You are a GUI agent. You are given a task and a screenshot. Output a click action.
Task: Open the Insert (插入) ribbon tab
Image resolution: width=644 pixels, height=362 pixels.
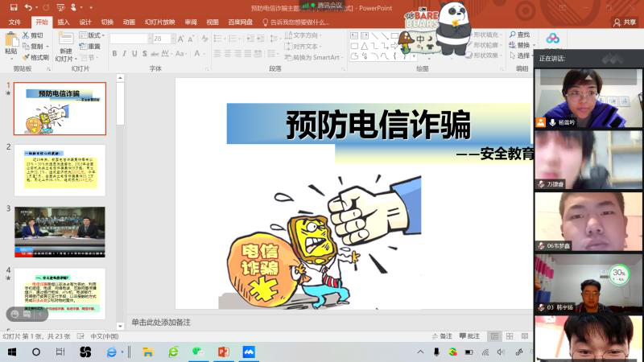tap(64, 22)
